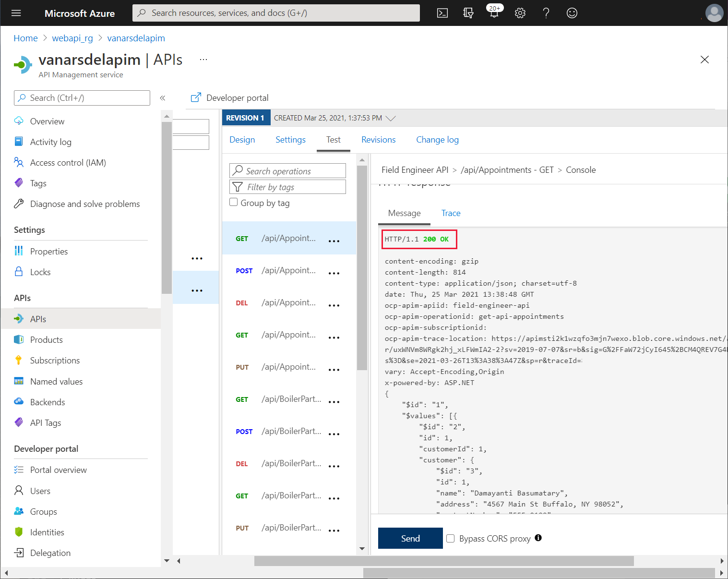
Task: Show info tooltip for Bypass CORS proxy
Action: click(538, 538)
